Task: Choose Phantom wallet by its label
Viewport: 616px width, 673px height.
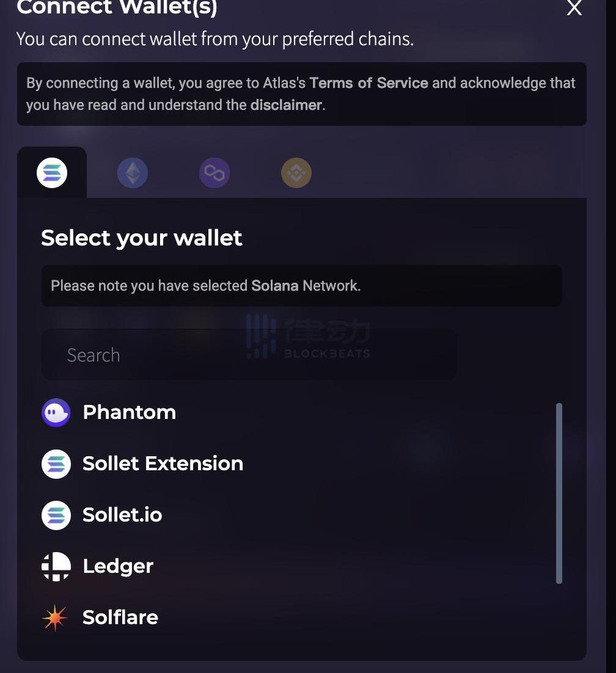Action: click(129, 412)
